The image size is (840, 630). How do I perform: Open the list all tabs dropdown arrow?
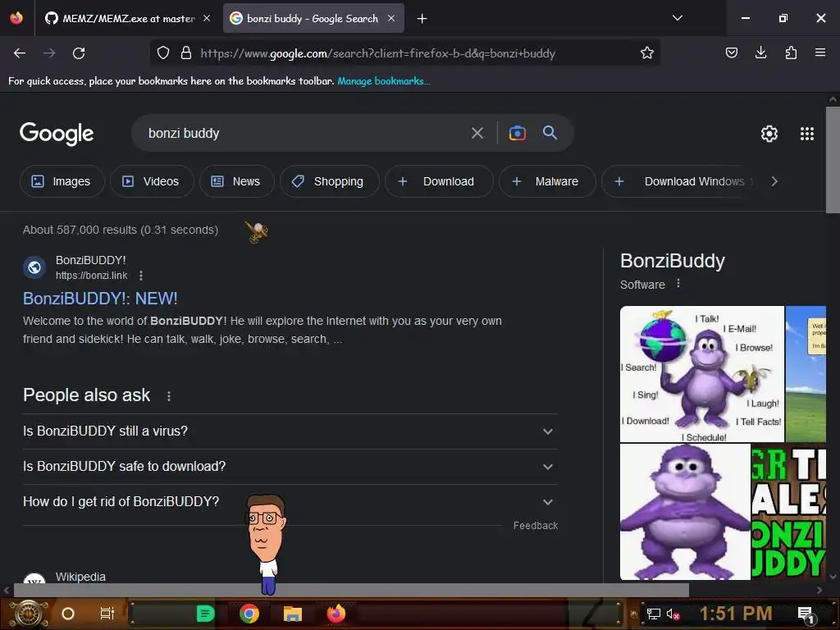point(677,18)
